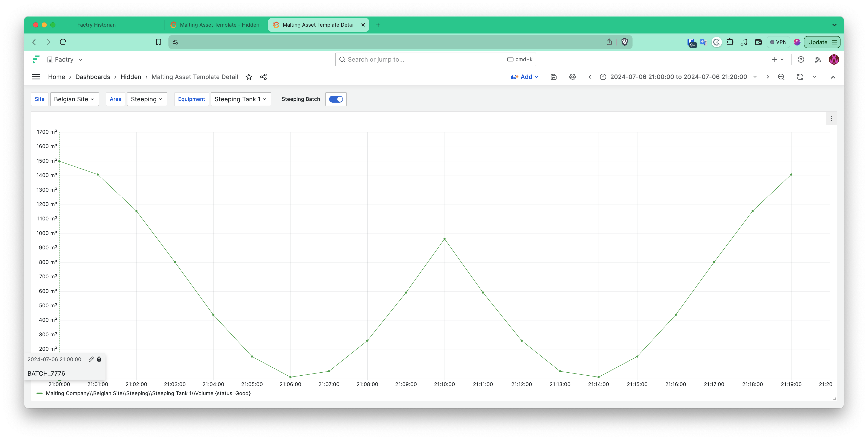Open the Area dropdown Steeping
The height and width of the screenshot is (440, 868).
[x=147, y=99]
